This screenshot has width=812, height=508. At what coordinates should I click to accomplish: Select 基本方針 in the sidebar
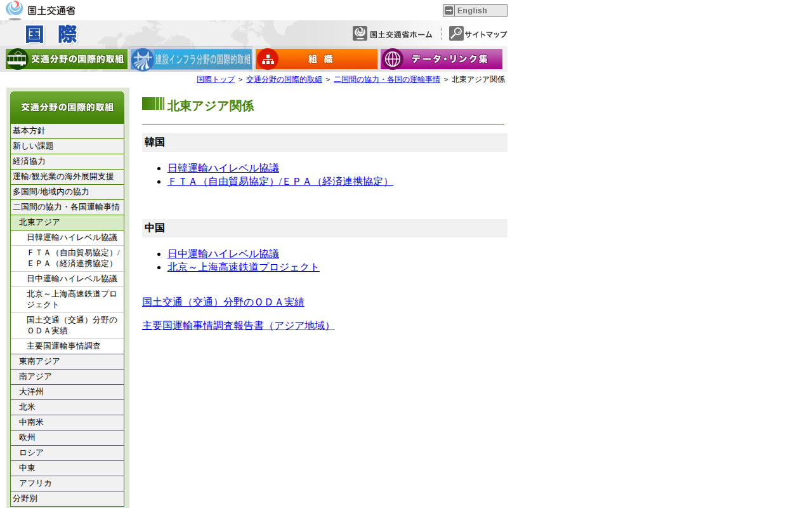(x=67, y=131)
